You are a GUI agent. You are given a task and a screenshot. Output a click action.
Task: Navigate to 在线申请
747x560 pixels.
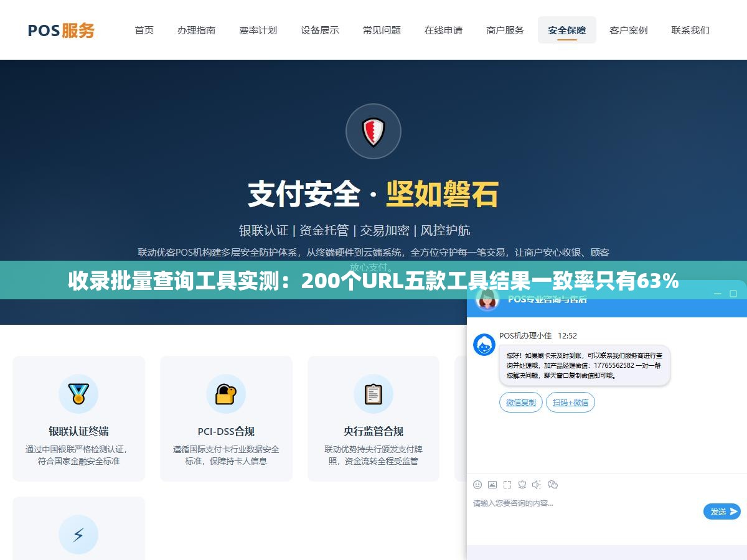point(443,30)
